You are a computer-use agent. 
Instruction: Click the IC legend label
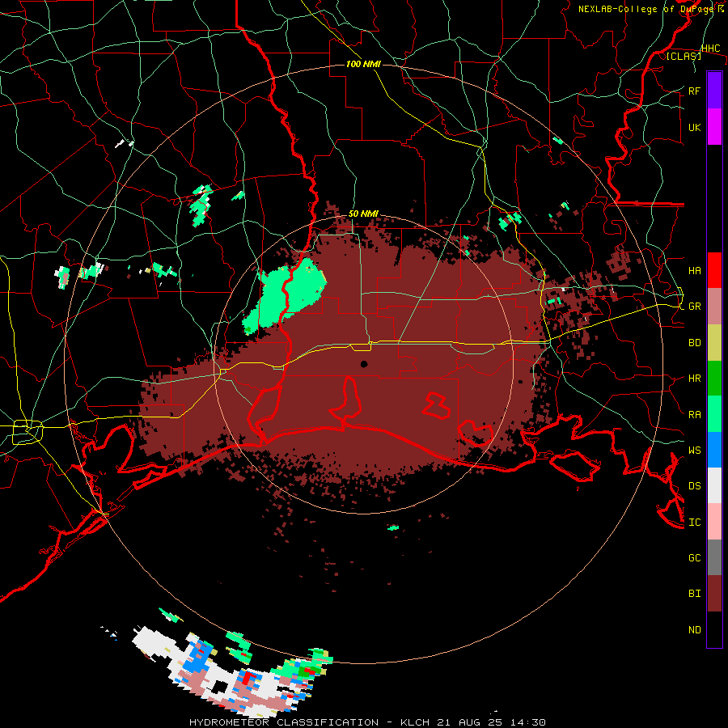click(x=694, y=522)
